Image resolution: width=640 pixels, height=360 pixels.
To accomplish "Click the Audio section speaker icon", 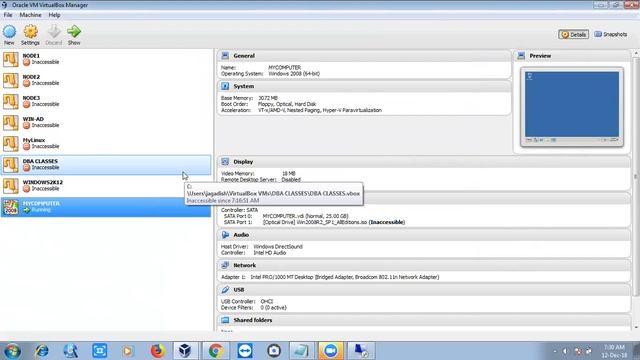I will pos(225,235).
